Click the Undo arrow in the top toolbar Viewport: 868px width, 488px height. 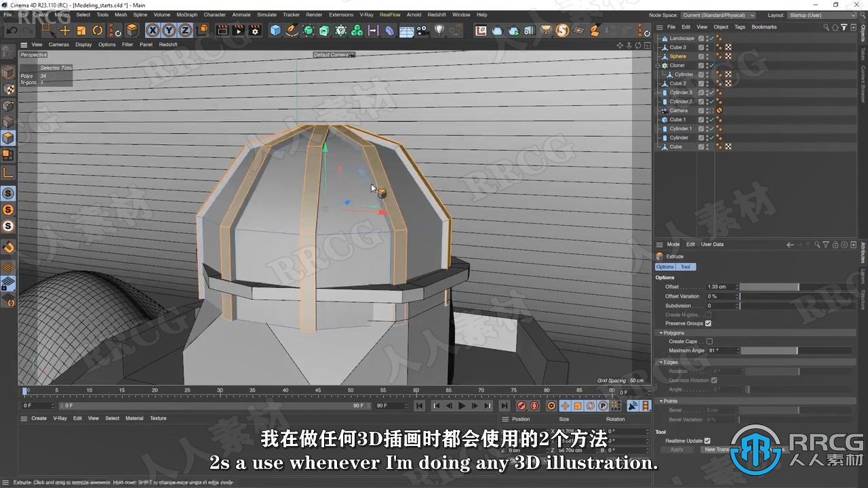click(13, 30)
